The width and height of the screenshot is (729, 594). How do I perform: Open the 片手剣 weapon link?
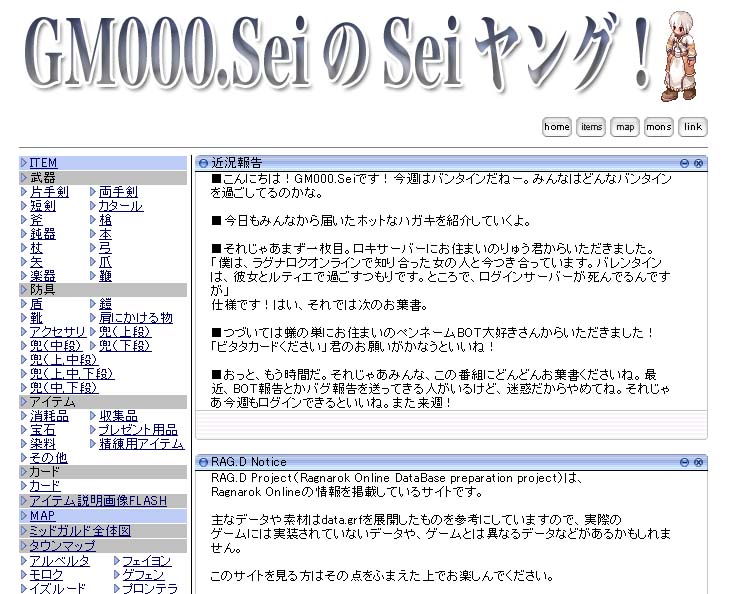[49, 191]
